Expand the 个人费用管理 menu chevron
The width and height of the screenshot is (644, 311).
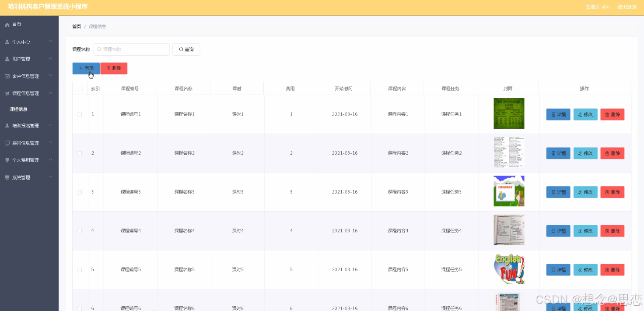[x=50, y=160]
